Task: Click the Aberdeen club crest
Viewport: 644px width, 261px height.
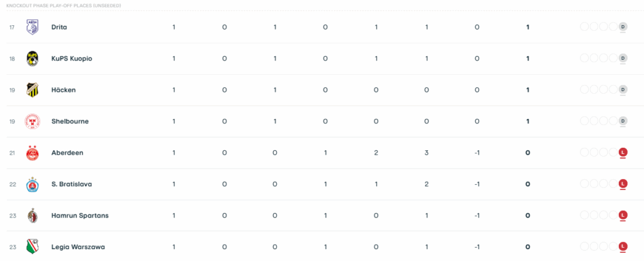Action: point(32,153)
